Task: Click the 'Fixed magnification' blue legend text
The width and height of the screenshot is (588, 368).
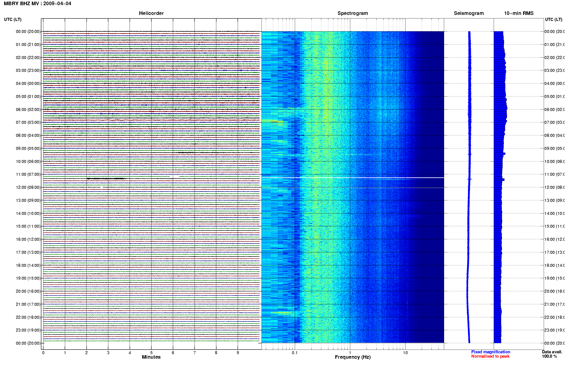Action: pos(491,352)
